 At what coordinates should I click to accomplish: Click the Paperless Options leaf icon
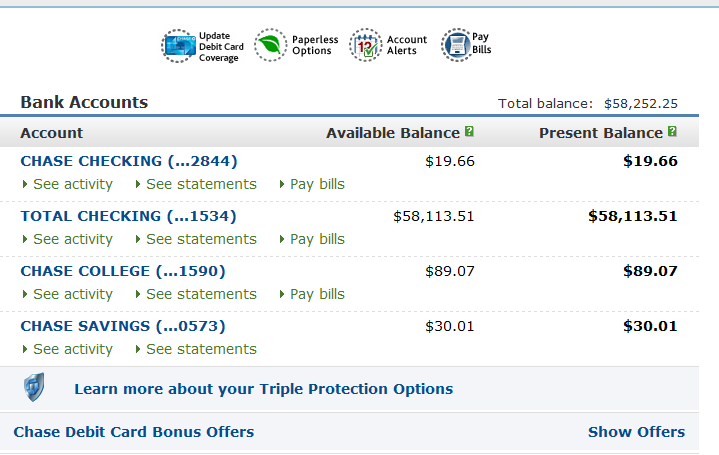pyautogui.click(x=270, y=45)
